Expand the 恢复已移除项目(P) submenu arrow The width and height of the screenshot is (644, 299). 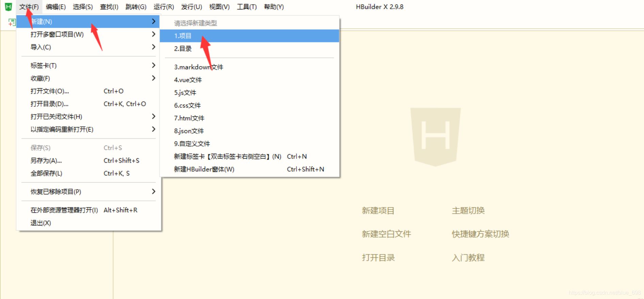[x=154, y=191]
